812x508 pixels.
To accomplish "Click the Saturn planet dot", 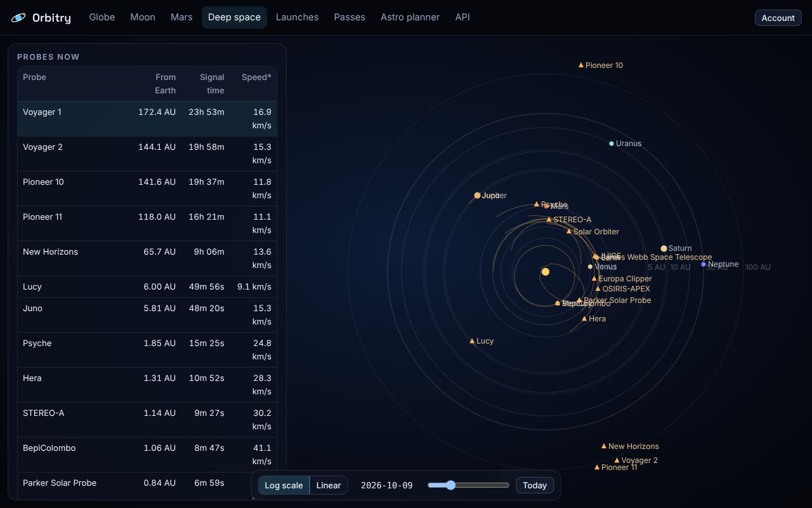I will (664, 248).
